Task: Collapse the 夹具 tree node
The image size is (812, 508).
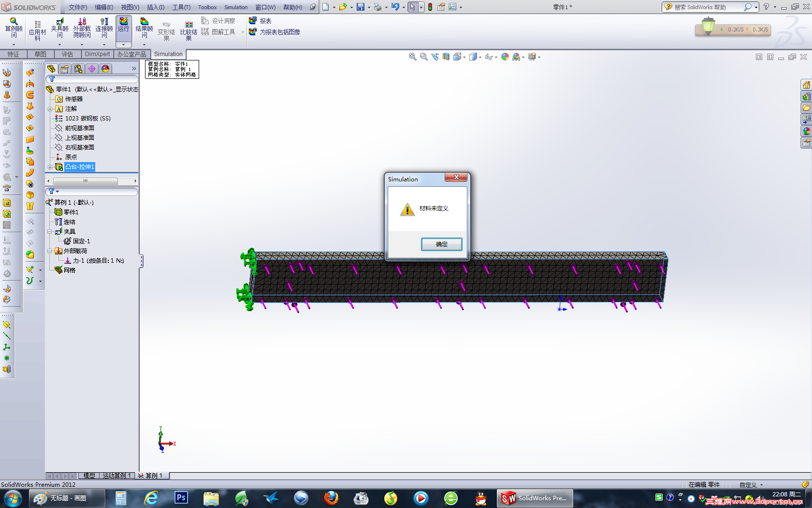Action: pos(49,232)
